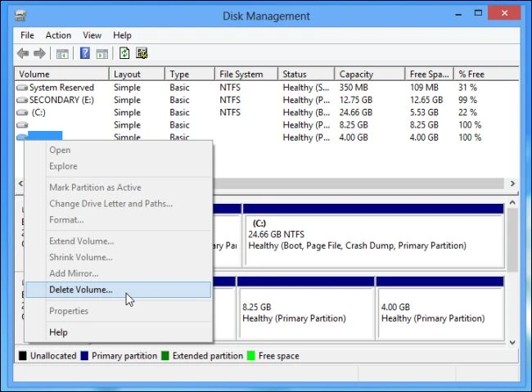Sort volumes by the Capacity column header

click(x=356, y=74)
